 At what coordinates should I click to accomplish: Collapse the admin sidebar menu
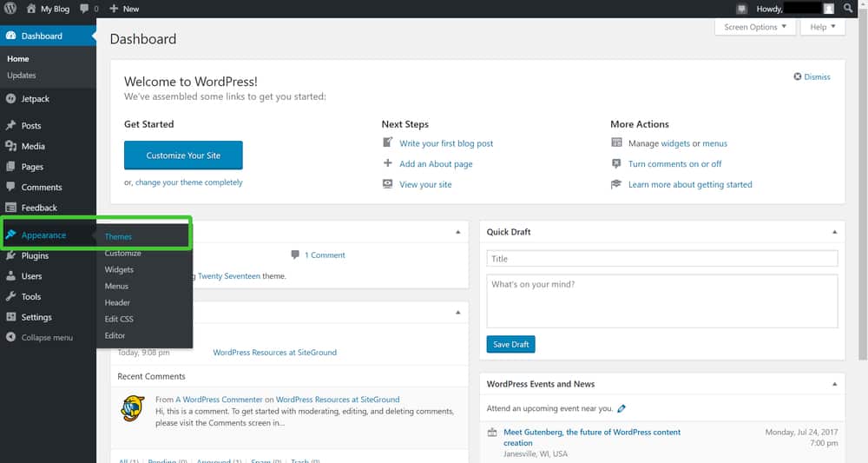click(40, 337)
